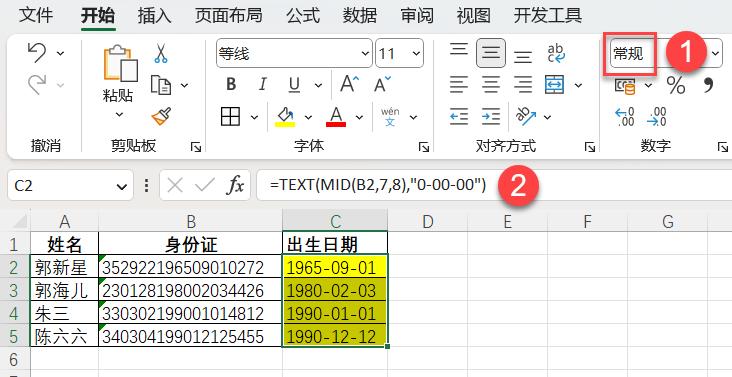Click the Redo arrow icon

tap(36, 85)
